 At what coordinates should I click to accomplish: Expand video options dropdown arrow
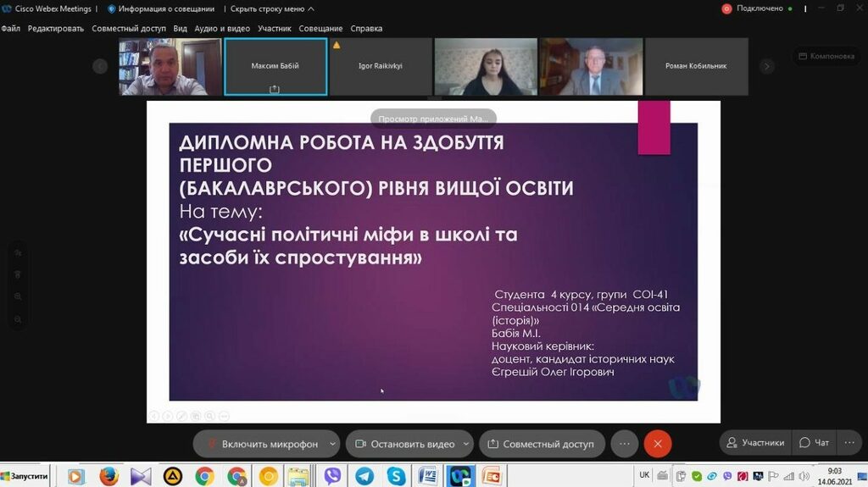point(465,444)
